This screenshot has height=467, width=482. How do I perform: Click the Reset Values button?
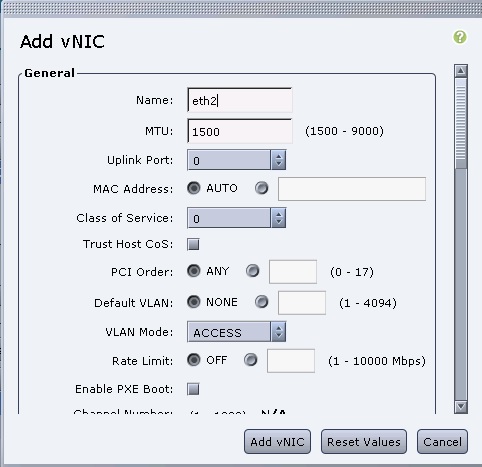[x=364, y=442]
